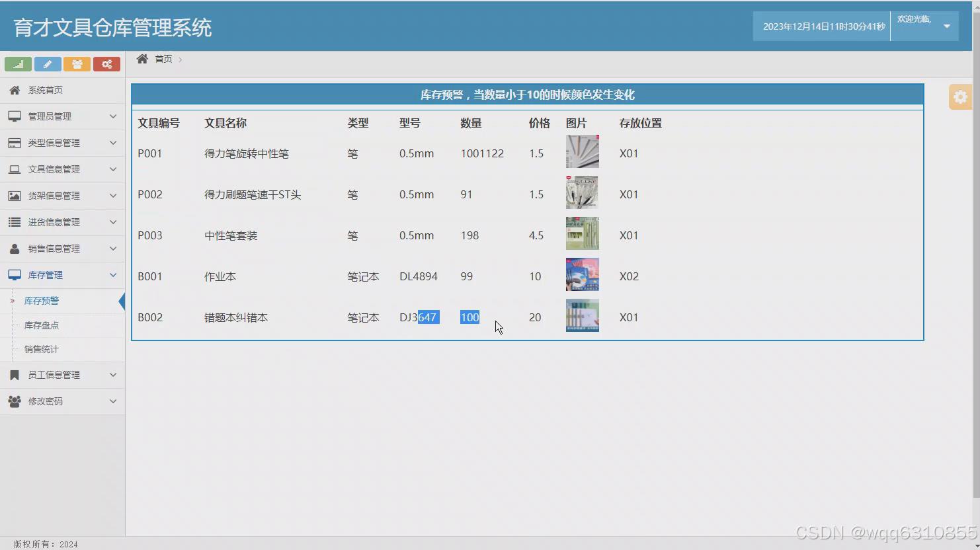
Task: Click the blue pencil edit icon
Action: 47,63
